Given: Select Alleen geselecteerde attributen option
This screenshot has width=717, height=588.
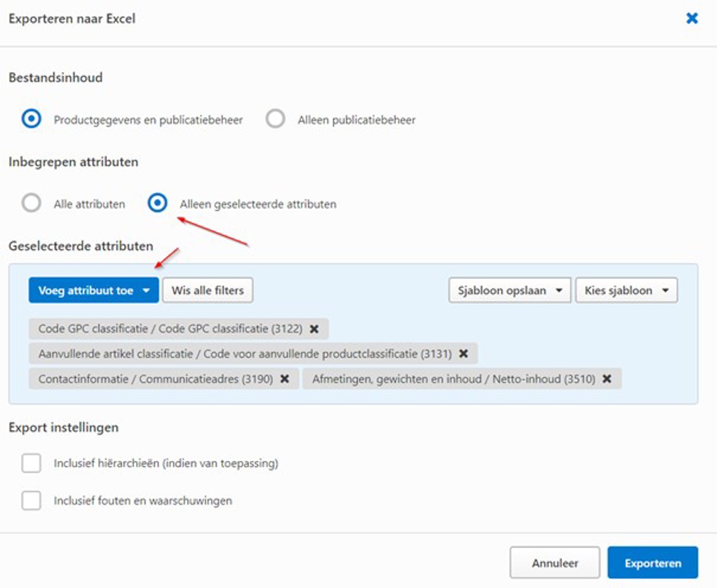Looking at the screenshot, I should (159, 204).
